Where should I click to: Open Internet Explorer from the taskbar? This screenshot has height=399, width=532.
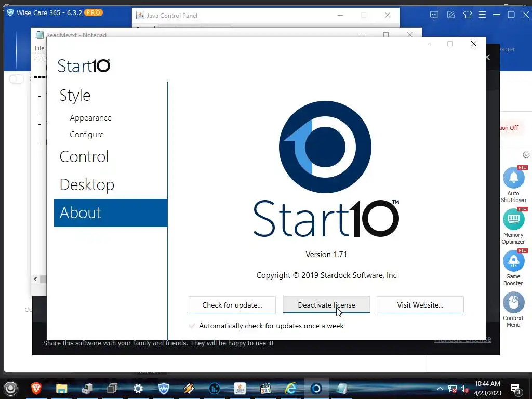pyautogui.click(x=291, y=388)
